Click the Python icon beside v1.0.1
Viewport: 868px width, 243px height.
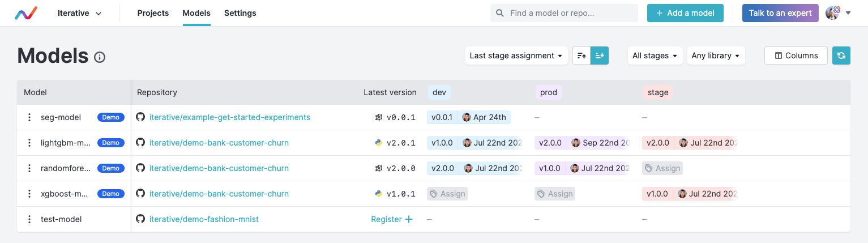click(x=379, y=194)
